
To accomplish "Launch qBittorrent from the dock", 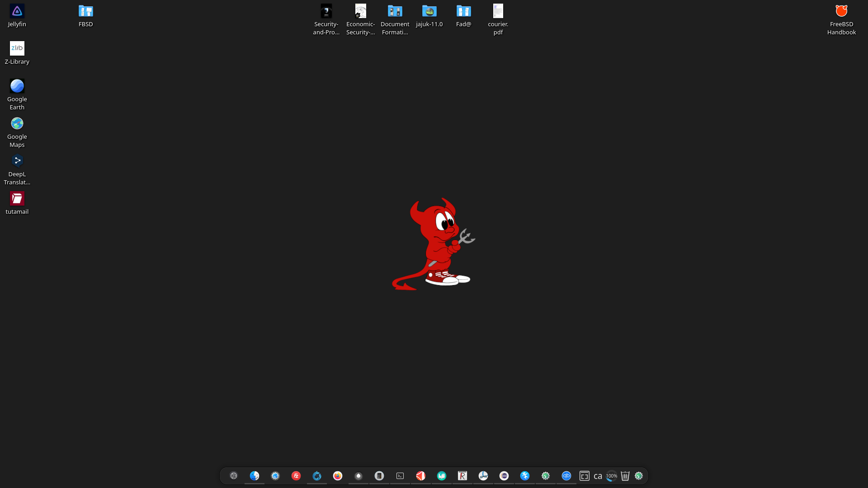I will (566, 476).
